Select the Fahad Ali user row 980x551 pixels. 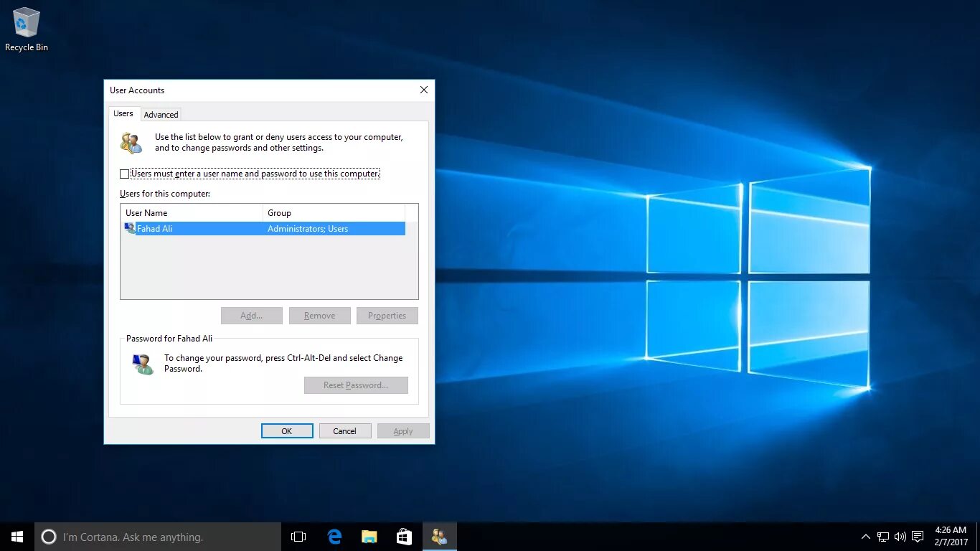click(x=264, y=229)
